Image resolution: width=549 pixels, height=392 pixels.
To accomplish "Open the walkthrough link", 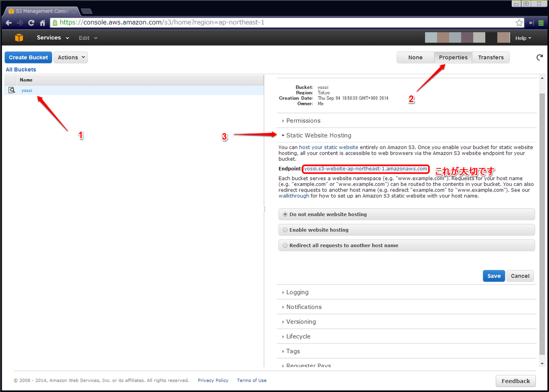I will point(294,196).
